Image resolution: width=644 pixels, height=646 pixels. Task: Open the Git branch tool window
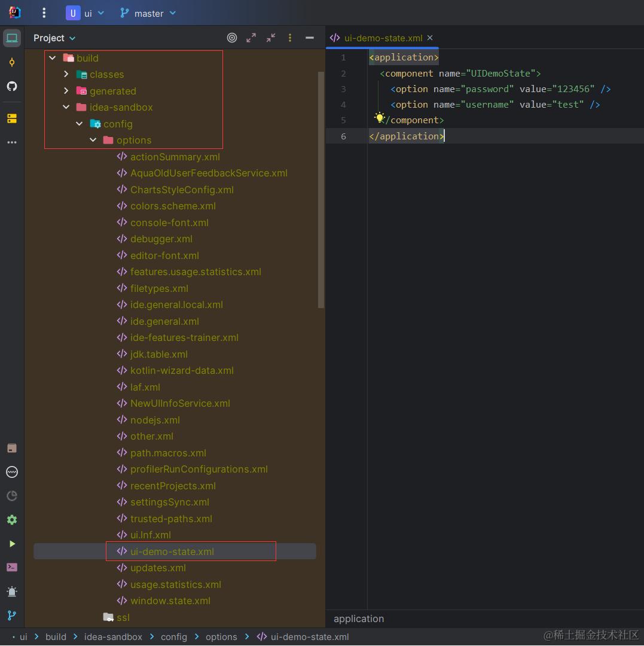point(12,615)
